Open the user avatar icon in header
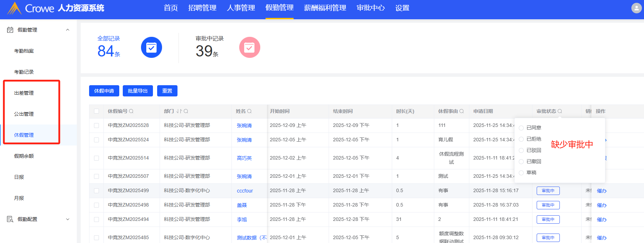Screen dimensions: 644x243 (x=636, y=8)
